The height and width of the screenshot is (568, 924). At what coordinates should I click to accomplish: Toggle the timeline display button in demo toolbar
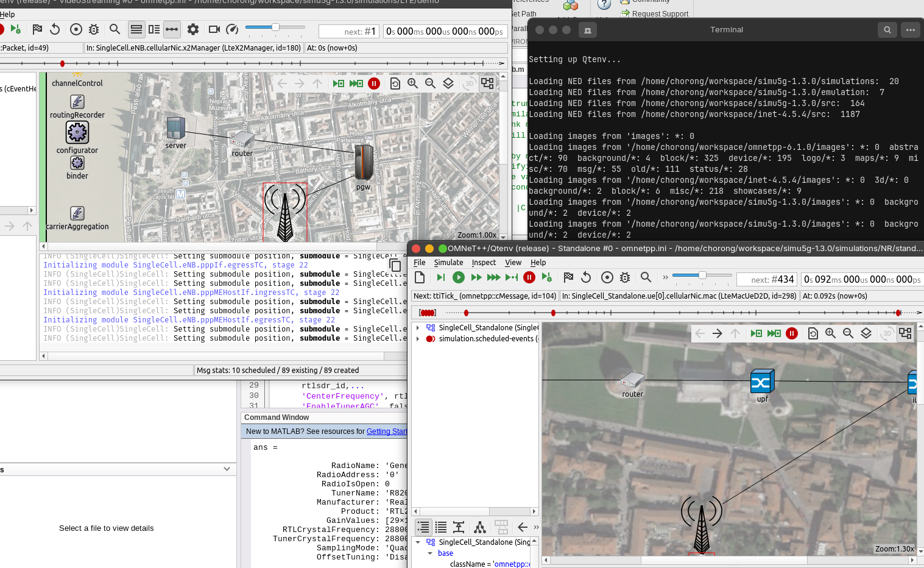tap(172, 29)
